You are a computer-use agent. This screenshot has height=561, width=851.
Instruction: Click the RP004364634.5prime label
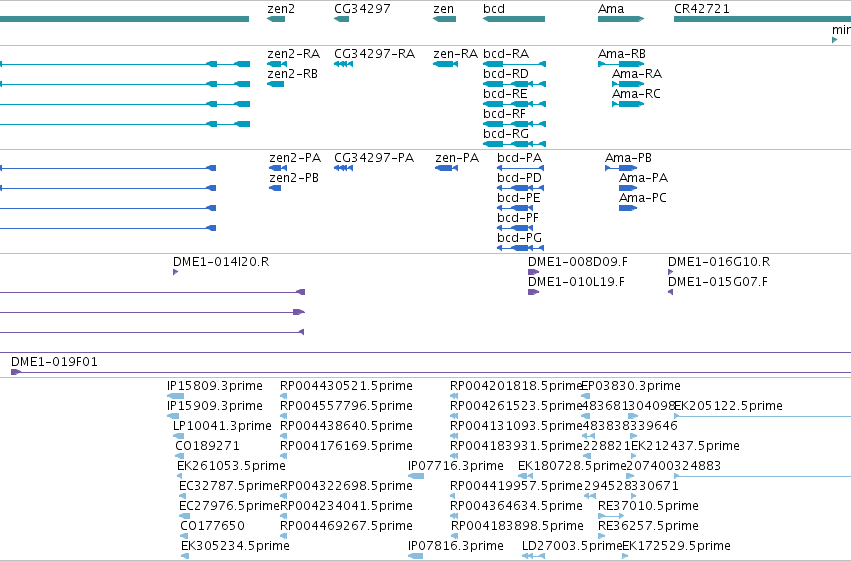[x=516, y=506]
